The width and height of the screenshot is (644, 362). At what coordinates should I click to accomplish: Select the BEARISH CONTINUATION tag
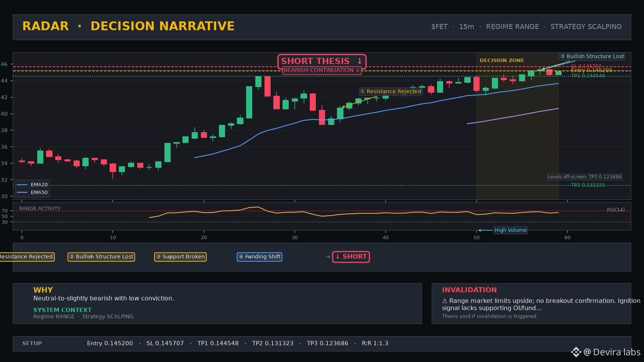click(322, 70)
